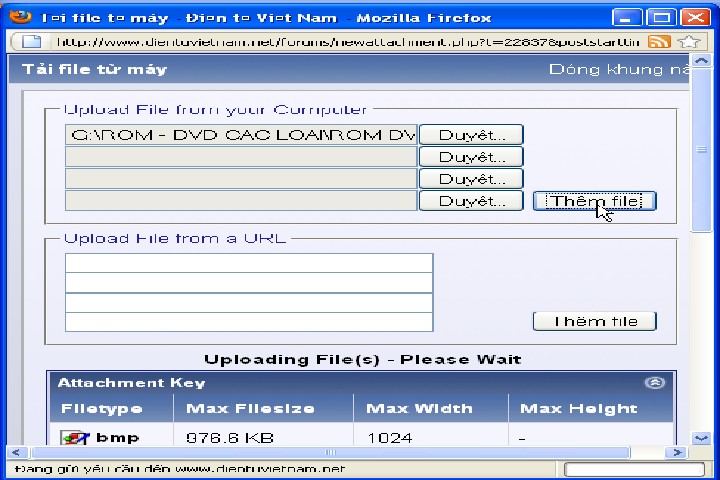Click the file path field with G:\ROM

(x=241, y=135)
